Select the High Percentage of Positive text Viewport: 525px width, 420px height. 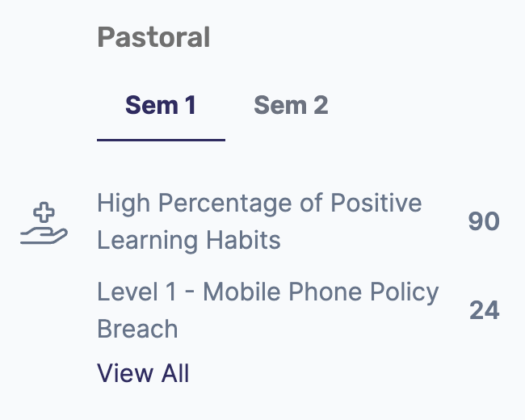coord(259,203)
